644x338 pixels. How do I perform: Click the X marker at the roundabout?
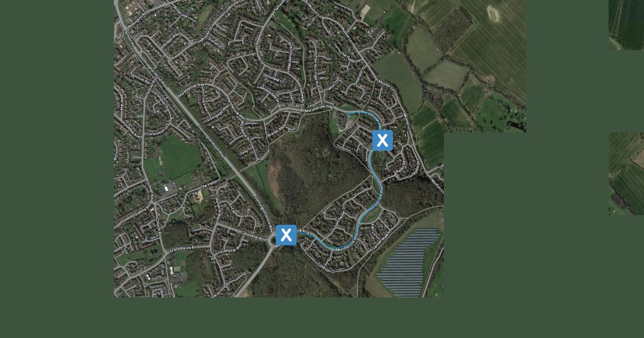click(x=286, y=235)
